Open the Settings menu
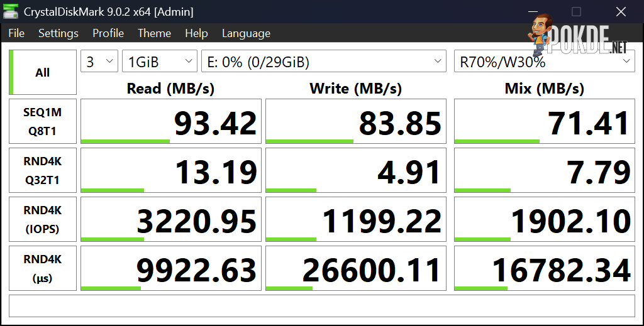Image resolution: width=644 pixels, height=326 pixels. [58, 33]
